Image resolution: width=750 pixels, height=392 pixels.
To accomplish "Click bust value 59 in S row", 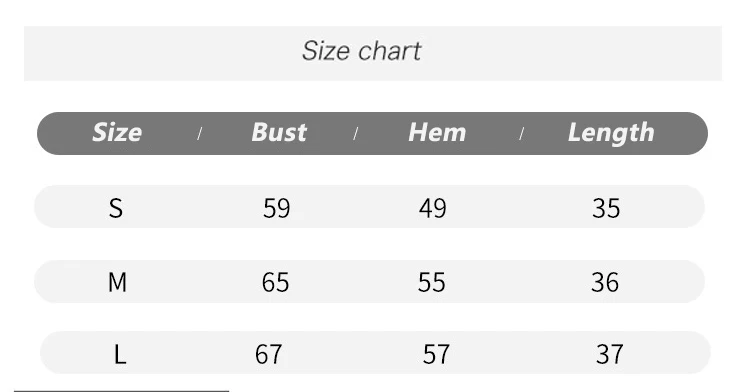I will [x=276, y=208].
